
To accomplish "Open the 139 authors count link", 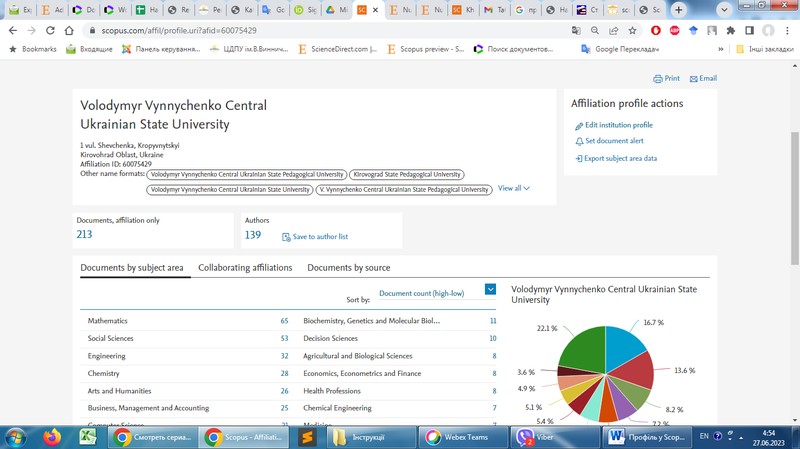I will click(252, 235).
